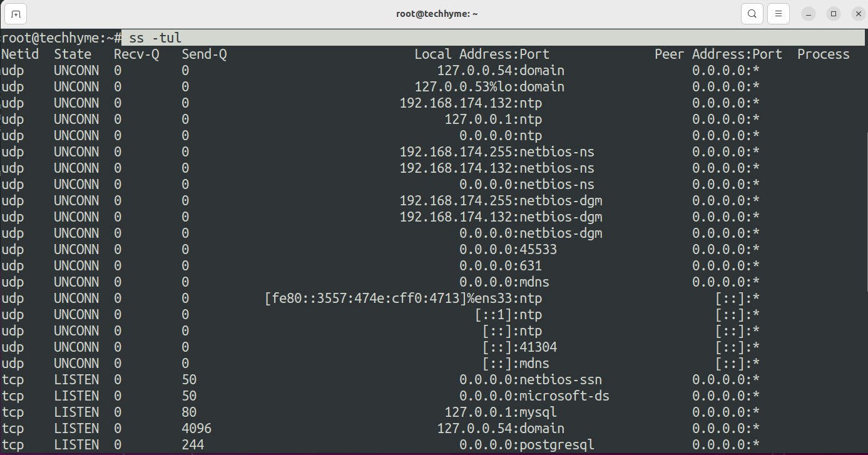Open a new terminal tab

16,13
